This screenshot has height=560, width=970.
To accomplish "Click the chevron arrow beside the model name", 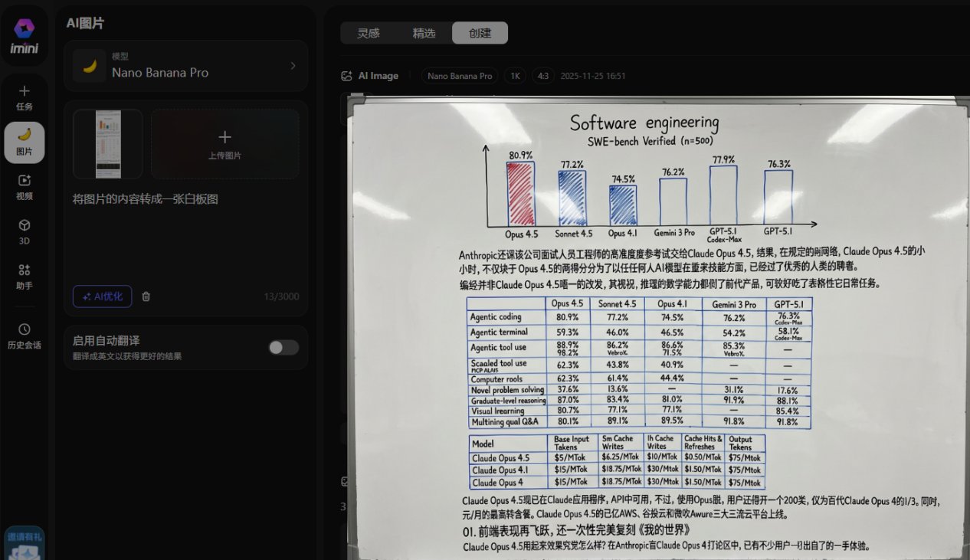I will tap(293, 66).
